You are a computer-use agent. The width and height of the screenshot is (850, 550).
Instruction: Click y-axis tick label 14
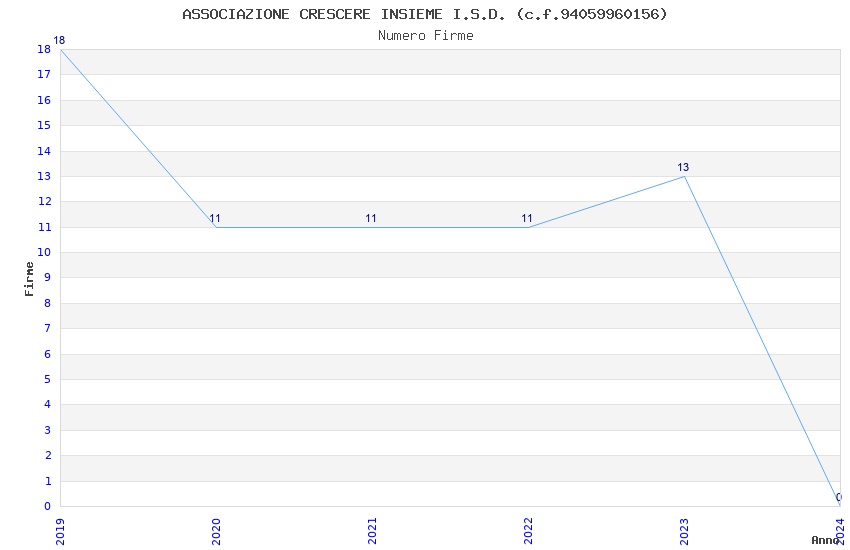pos(44,151)
